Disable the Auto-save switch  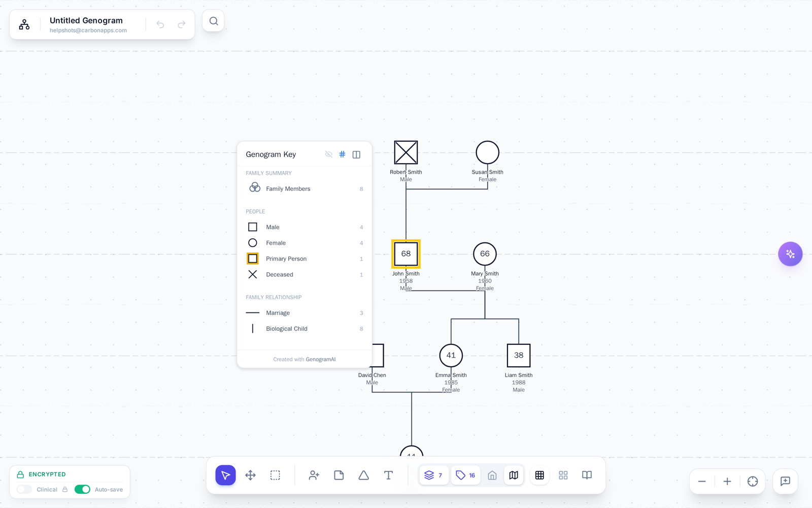tap(82, 489)
